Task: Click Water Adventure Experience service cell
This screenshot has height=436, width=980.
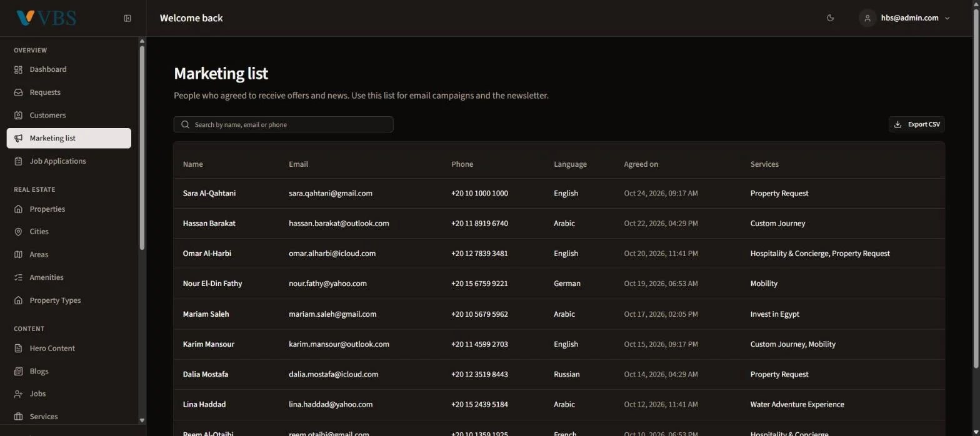Action: pos(797,404)
